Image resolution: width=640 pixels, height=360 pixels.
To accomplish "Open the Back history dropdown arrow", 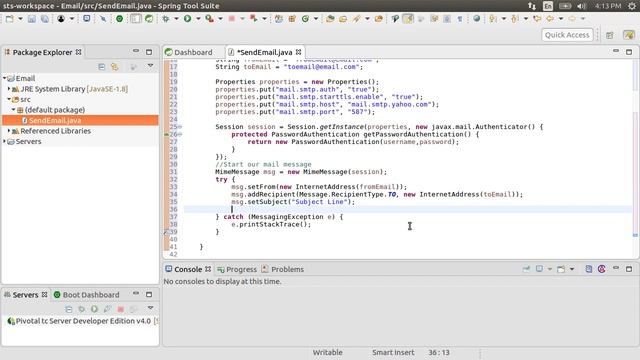I will coord(561,19).
